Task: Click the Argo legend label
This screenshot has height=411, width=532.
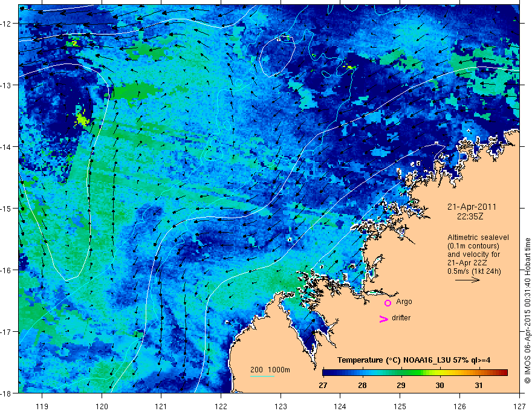Action: point(404,302)
